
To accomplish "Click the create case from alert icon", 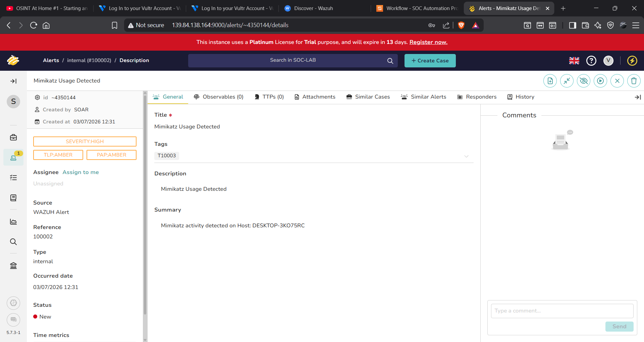I will click(550, 81).
